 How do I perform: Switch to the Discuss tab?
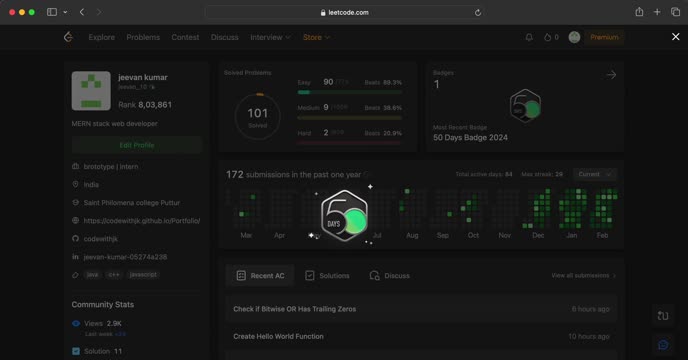pyautogui.click(x=390, y=276)
